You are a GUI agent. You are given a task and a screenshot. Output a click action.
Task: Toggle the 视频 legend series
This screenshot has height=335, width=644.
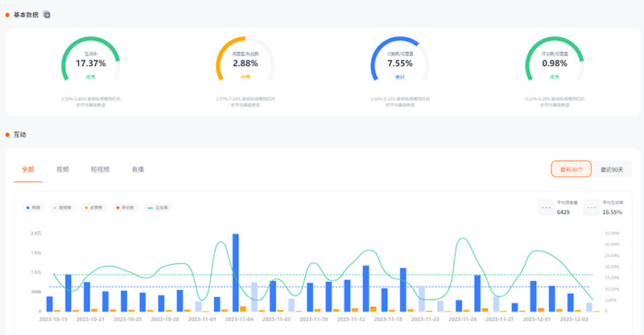[x=32, y=207]
